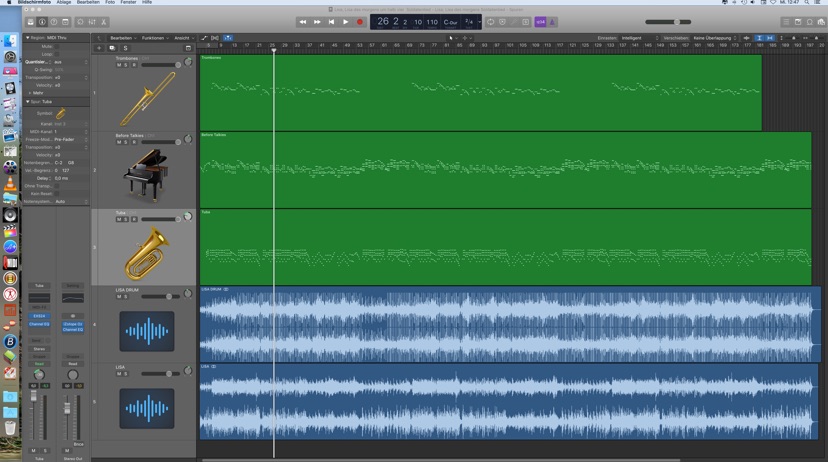828x462 pixels.
Task: Start playback with Play button
Action: [x=345, y=22]
